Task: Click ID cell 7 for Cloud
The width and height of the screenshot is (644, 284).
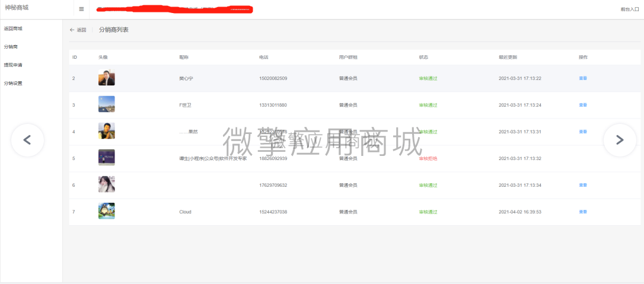Action: (74, 212)
